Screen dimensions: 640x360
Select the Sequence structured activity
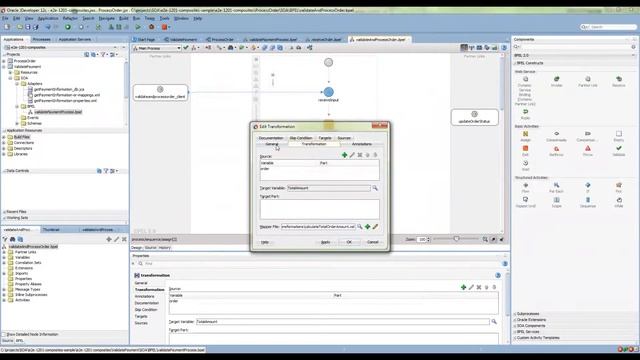click(x=588, y=202)
